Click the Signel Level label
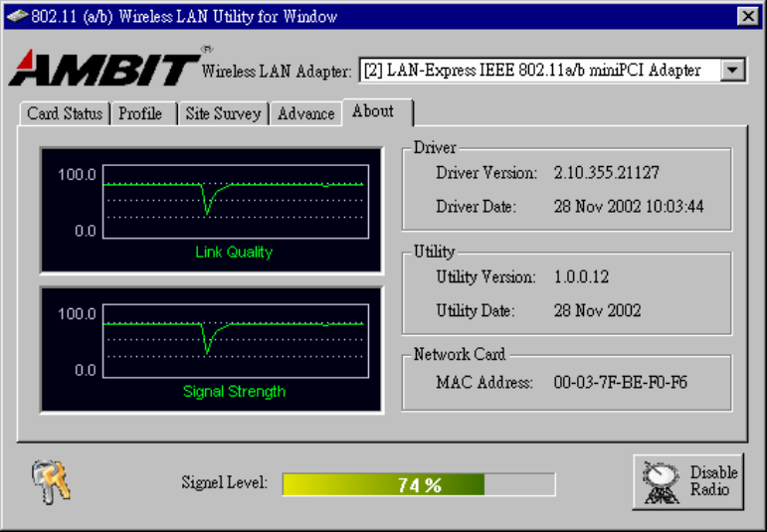 [x=225, y=482]
